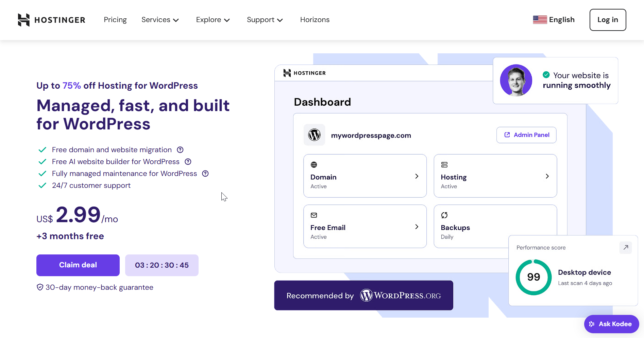Click the mywordpresspage.com domain name
Image resolution: width=644 pixels, height=338 pixels.
click(x=371, y=135)
